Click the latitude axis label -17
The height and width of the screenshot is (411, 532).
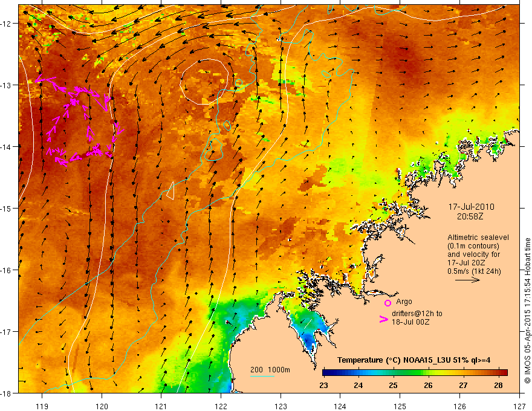6,332
